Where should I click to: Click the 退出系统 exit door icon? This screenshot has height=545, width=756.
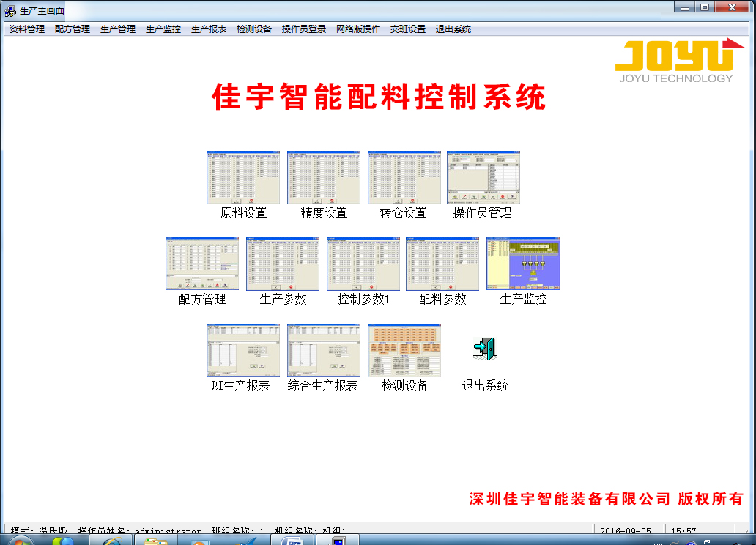[x=485, y=349]
